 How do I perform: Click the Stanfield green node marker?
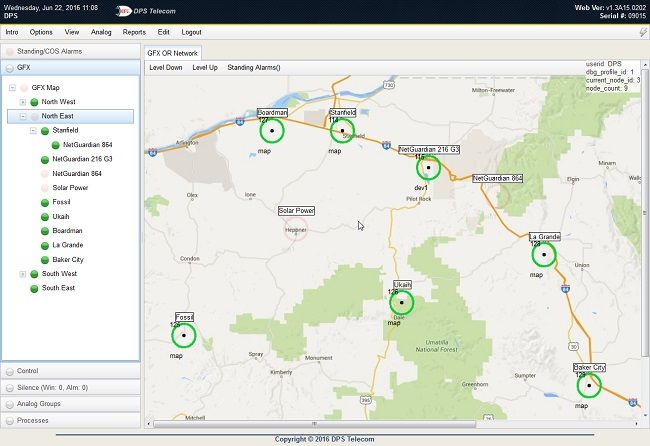point(342,131)
